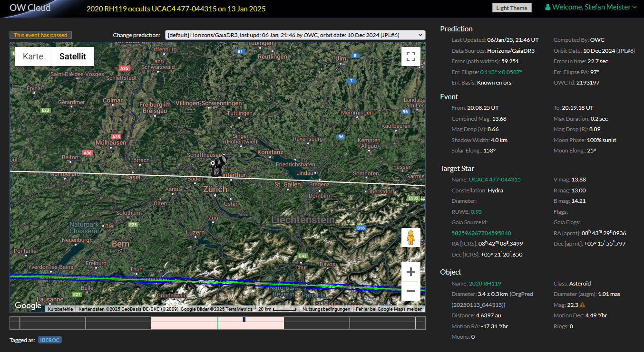
Task: Click the Class value Asteroid
Action: [581, 284]
